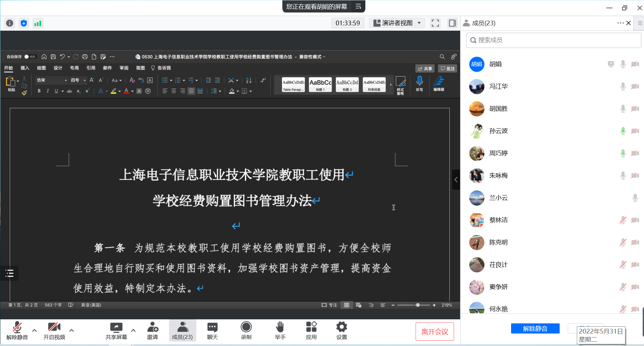The height and width of the screenshot is (346, 644).
Task: Open the presenter view dropdown
Action: tap(397, 23)
